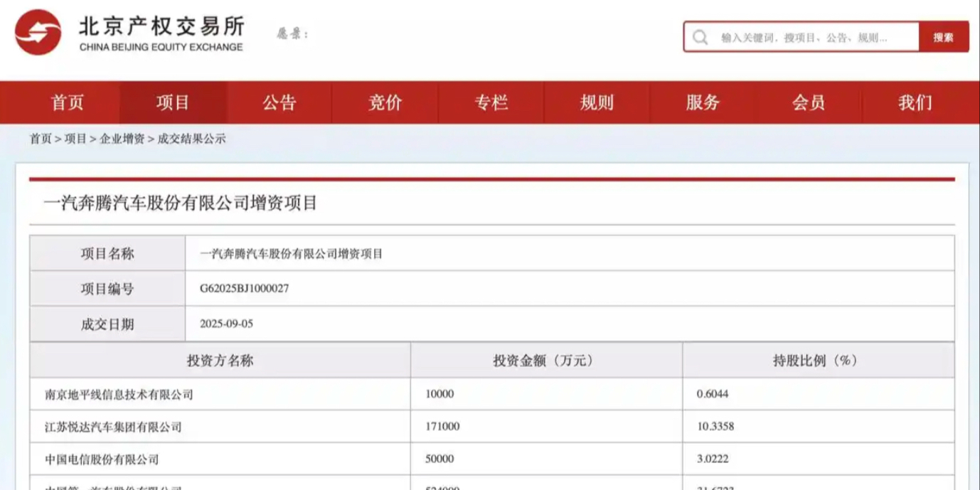Select shareholding ratio 0.6044

click(712, 394)
